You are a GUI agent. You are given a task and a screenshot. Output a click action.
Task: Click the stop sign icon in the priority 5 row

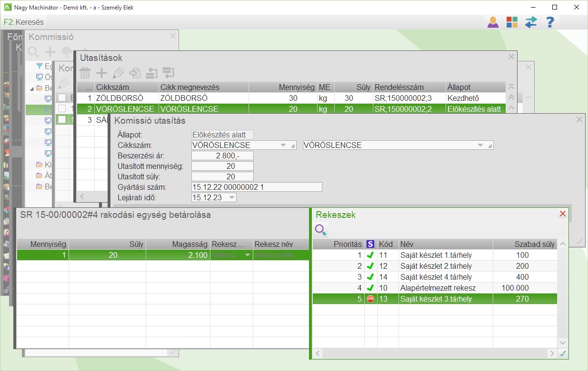370,299
